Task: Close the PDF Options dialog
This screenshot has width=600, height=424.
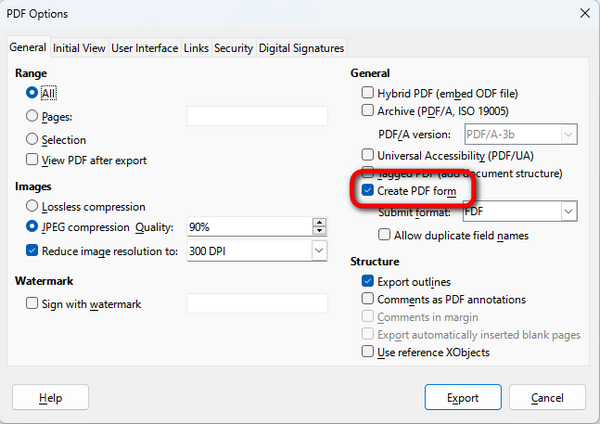Action: coord(583,12)
